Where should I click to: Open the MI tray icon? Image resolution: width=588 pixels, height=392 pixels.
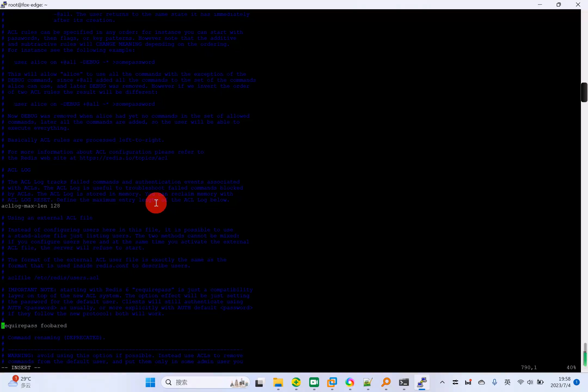pyautogui.click(x=468, y=382)
